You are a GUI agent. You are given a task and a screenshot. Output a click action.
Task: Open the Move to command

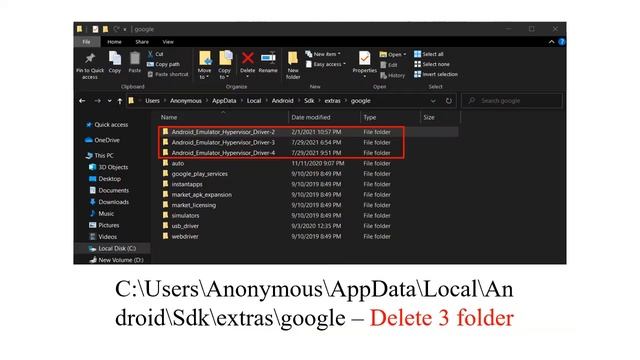pyautogui.click(x=205, y=64)
